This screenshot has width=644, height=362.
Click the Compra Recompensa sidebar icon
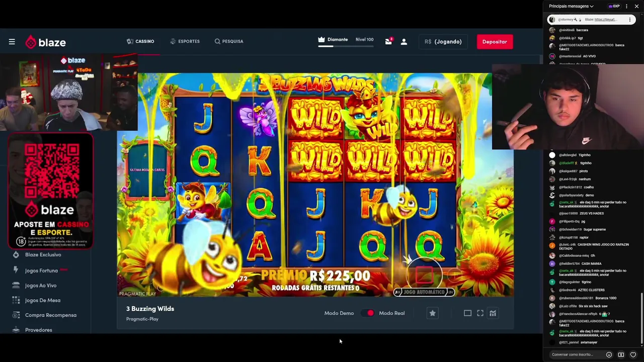[16, 315]
